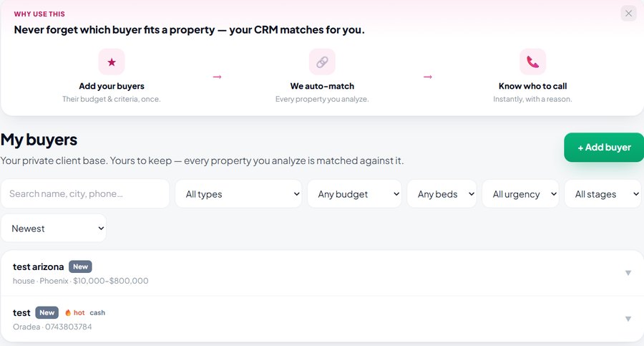Click the Add buyer button
The width and height of the screenshot is (644, 346).
coord(604,148)
